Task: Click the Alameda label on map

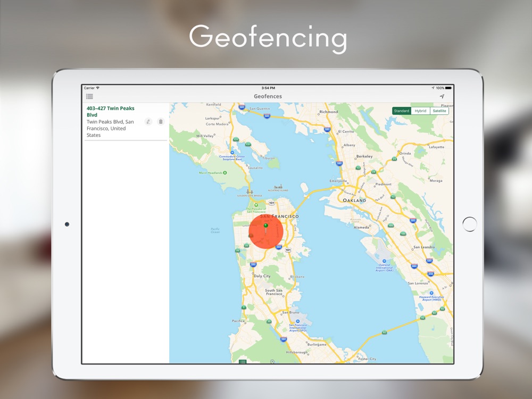Action: pyautogui.click(x=361, y=227)
